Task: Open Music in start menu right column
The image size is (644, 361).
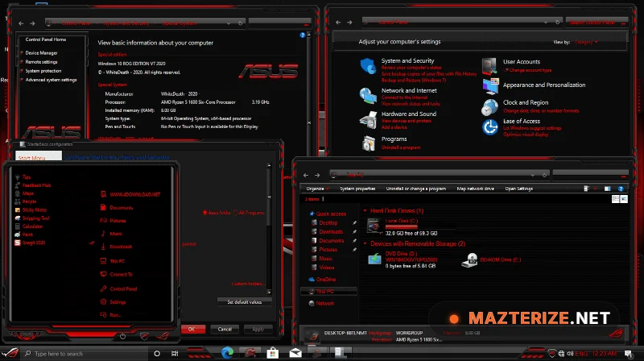Action: (x=111, y=234)
